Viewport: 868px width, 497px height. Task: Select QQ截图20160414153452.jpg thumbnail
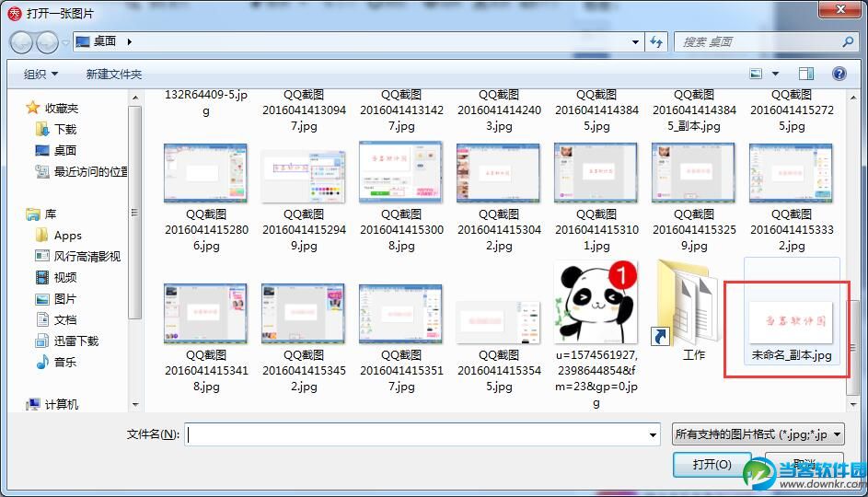304,313
